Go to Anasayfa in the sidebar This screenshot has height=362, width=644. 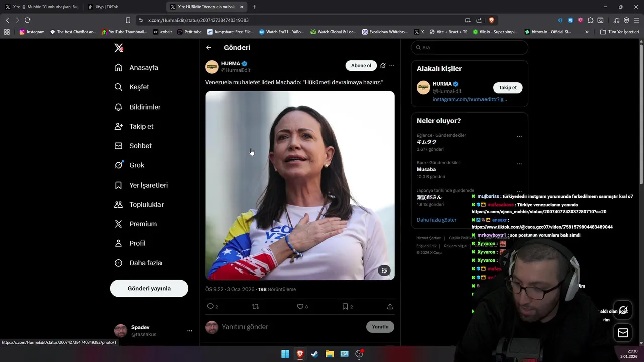(136, 68)
